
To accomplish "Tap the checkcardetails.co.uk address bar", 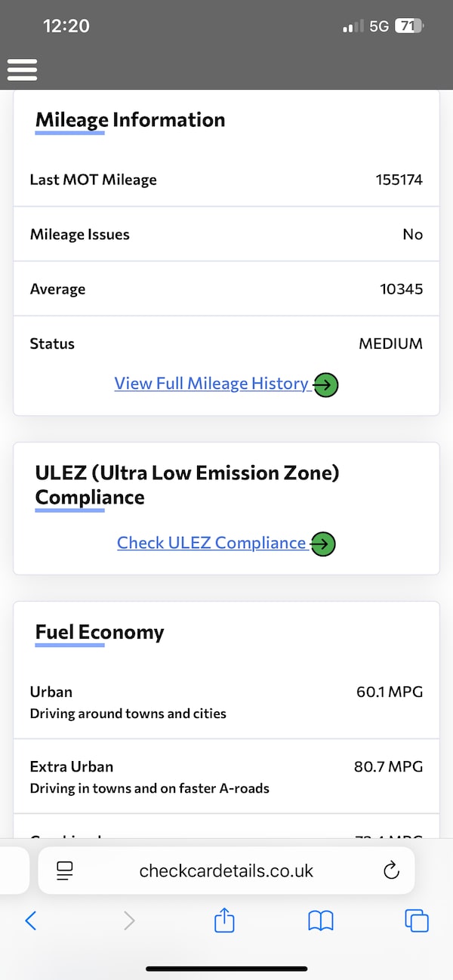I will [226, 871].
